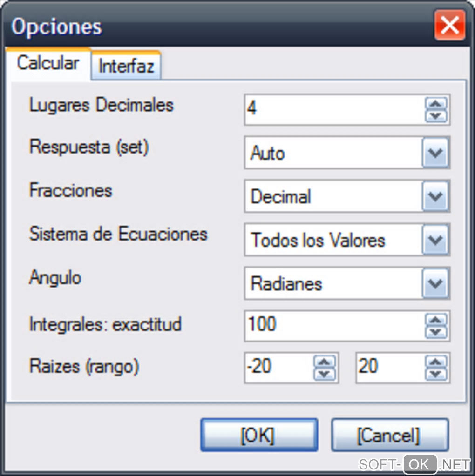Expand the Angulo units dropdown
475x476 pixels.
tap(435, 283)
